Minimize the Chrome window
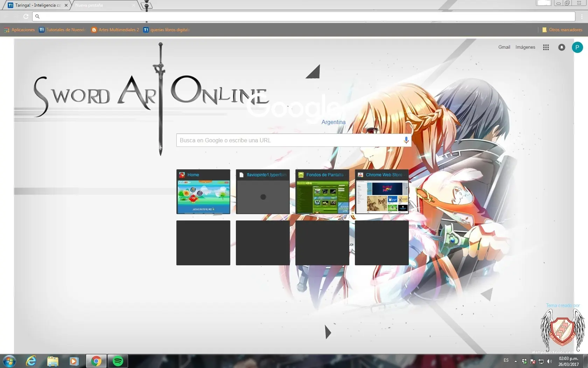588x368 pixels. tap(559, 3)
